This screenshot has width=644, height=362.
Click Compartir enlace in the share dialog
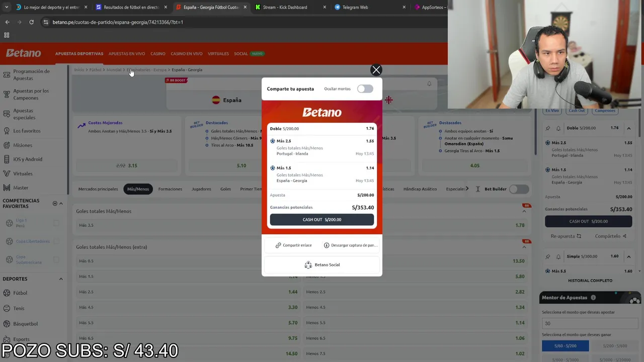(x=293, y=245)
